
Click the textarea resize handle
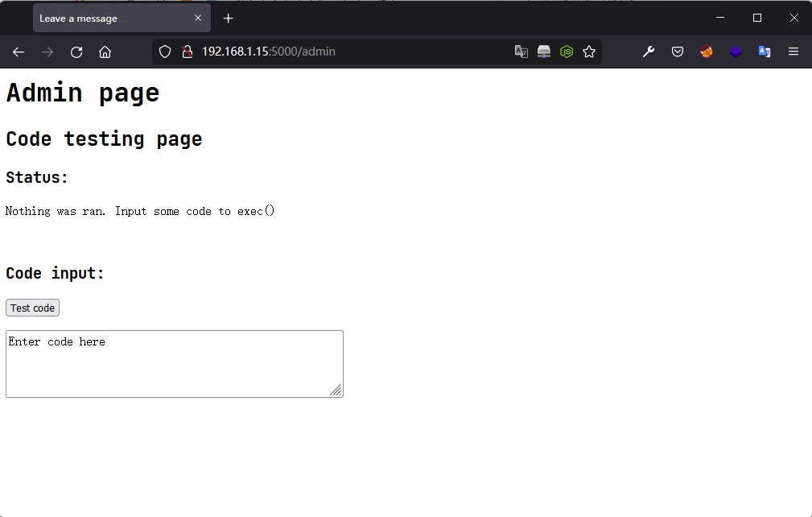pos(336,390)
